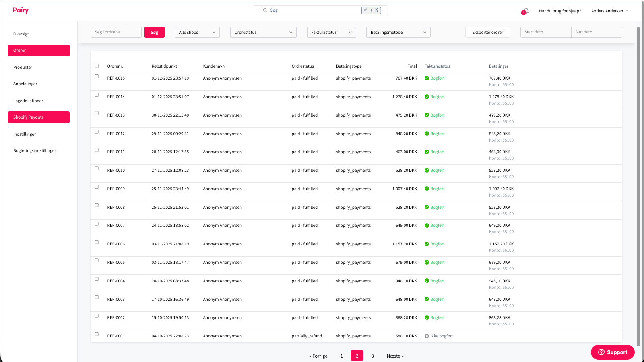Open the Anders Andersen account menu
This screenshot has width=644, height=362.
click(x=609, y=11)
